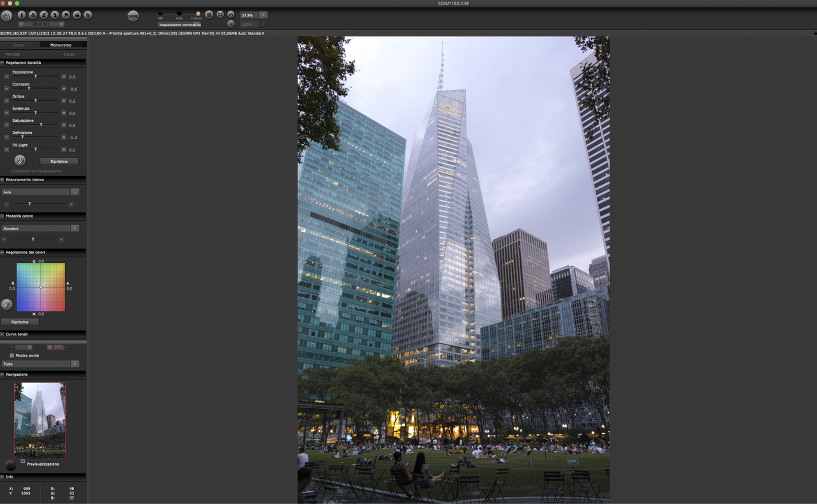Lock the current image
Screen dimensions: 817x504
tap(77, 15)
